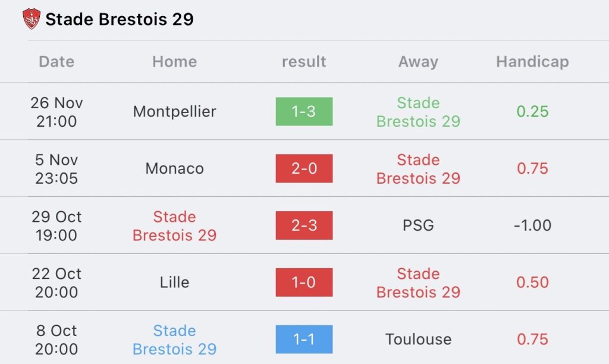Viewport: 609px width, 364px height.
Task: Open the blue 1-1 draw result badge
Action: [304, 339]
